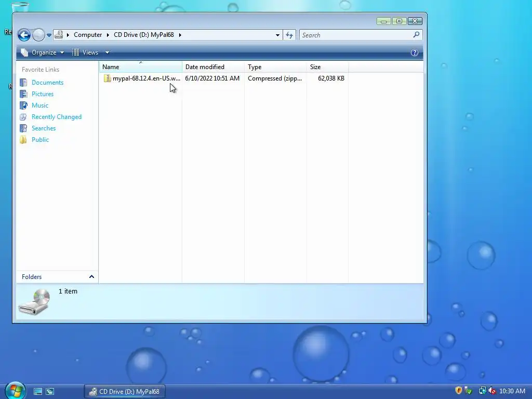
Task: Open the Organize menu
Action: coord(43,52)
